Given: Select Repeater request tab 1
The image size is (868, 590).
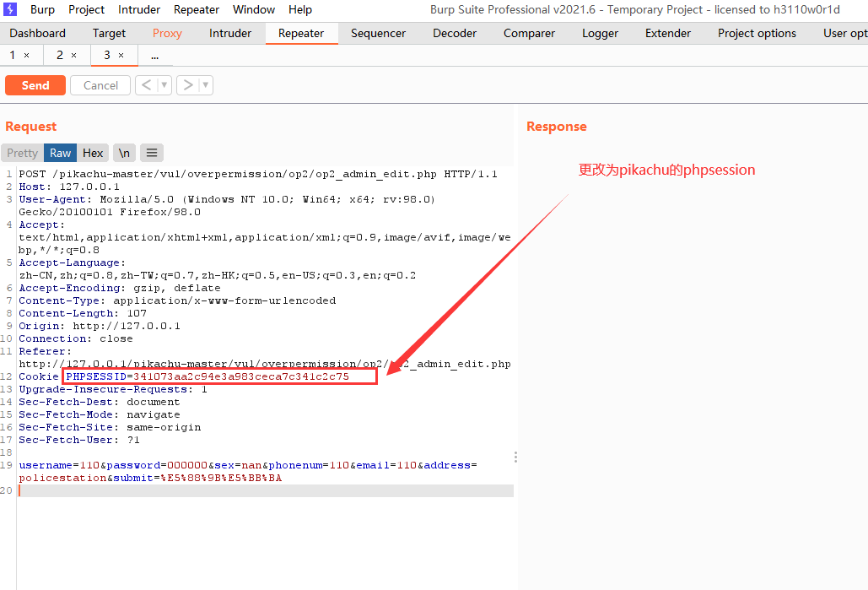Looking at the screenshot, I should click(x=13, y=55).
